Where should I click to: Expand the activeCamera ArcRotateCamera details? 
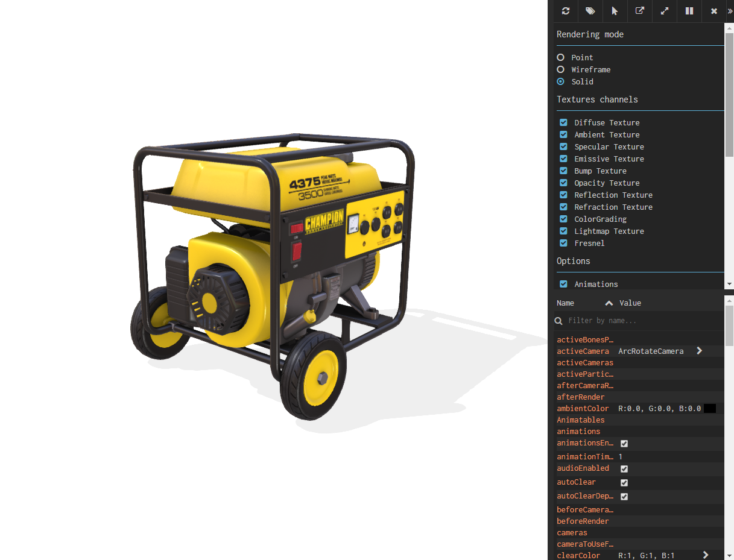[699, 351]
